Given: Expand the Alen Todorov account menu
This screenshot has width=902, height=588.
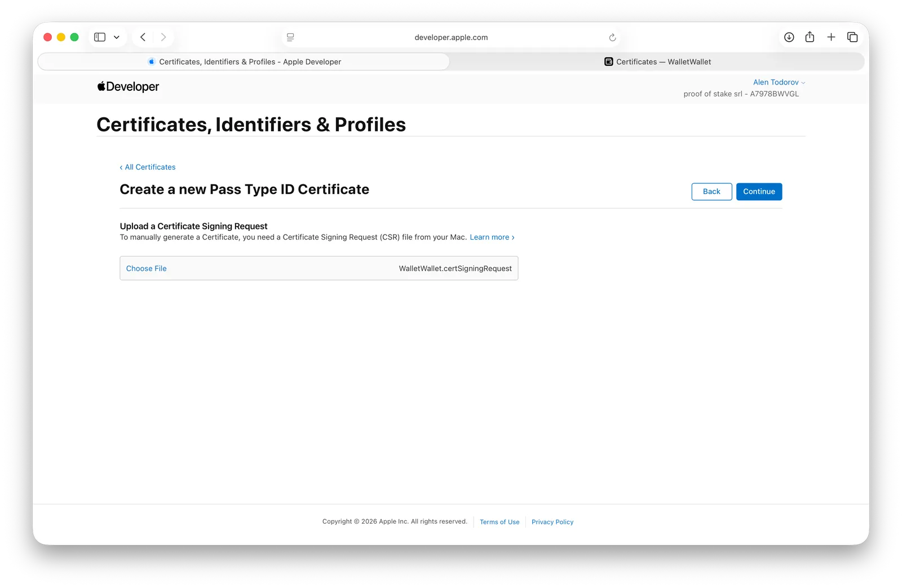Looking at the screenshot, I should (779, 82).
